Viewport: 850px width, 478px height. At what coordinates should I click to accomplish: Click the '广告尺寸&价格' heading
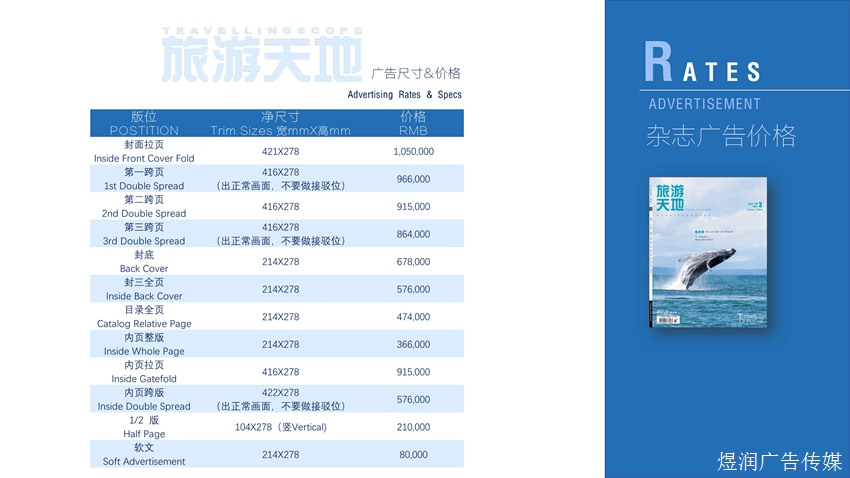(x=416, y=73)
